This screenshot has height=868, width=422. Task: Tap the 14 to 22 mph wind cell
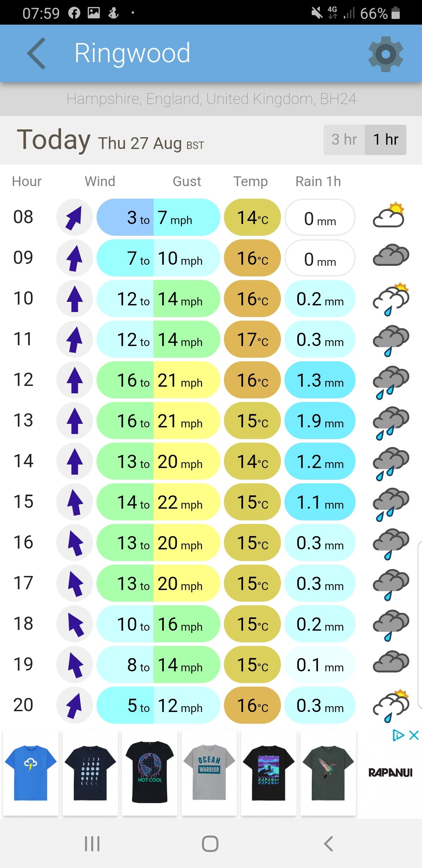(x=158, y=502)
